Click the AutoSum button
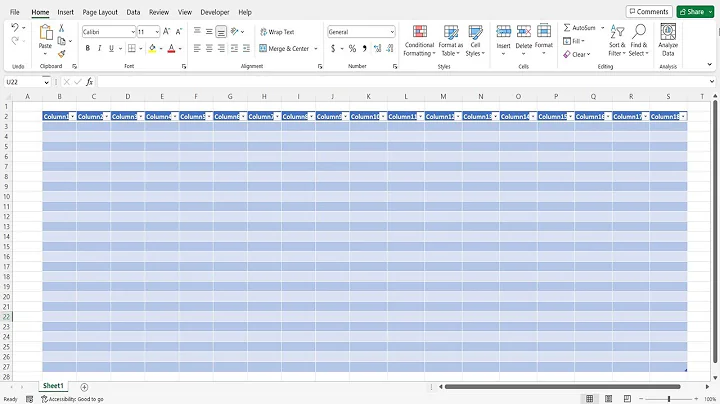This screenshot has width=720, height=404. pos(580,28)
